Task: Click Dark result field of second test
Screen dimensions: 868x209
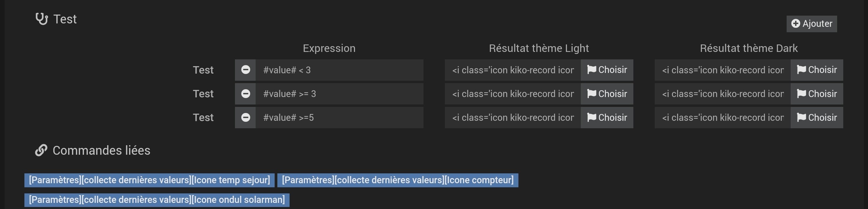Action: click(723, 94)
